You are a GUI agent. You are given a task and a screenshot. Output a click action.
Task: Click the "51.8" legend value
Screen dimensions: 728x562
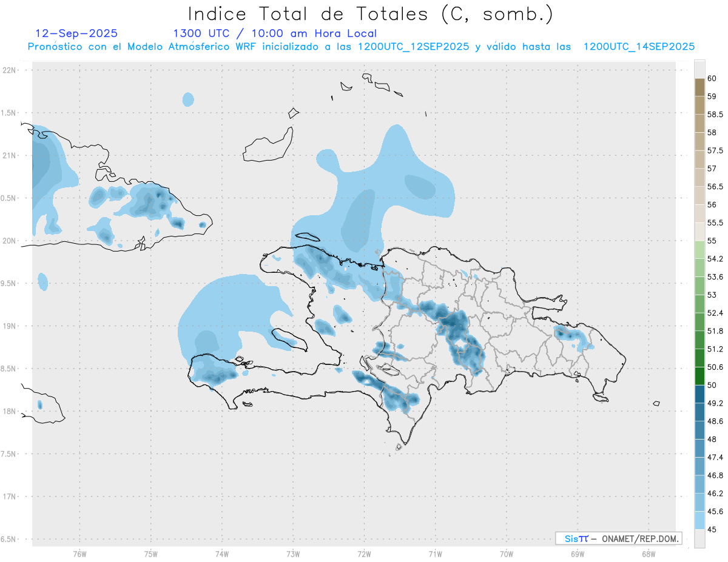pyautogui.click(x=715, y=331)
